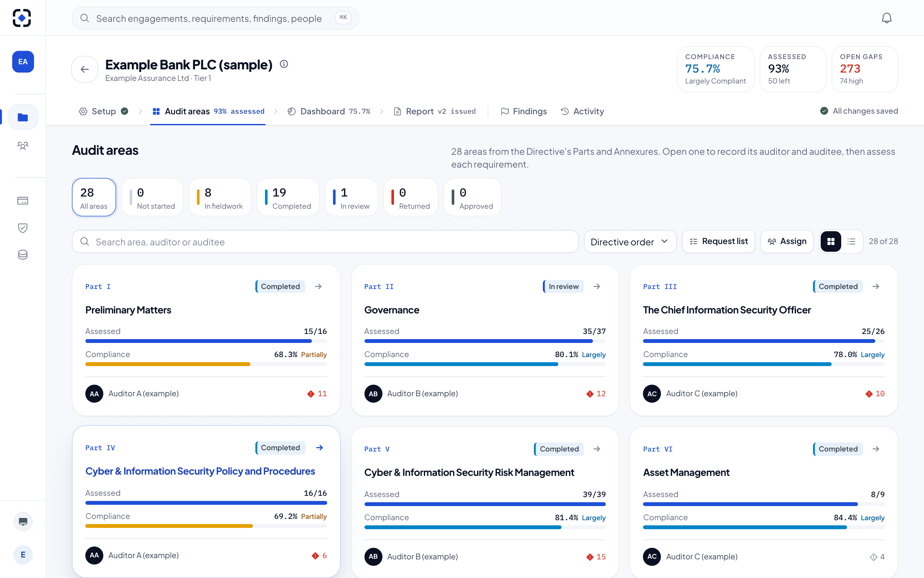Open the Directive order sort dropdown
This screenshot has width=924, height=578.
pos(630,241)
